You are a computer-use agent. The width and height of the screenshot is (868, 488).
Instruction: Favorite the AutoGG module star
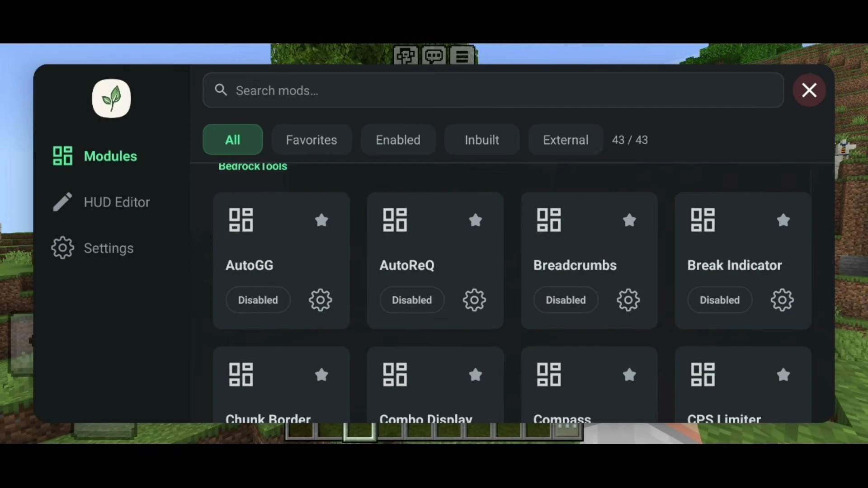click(x=321, y=220)
